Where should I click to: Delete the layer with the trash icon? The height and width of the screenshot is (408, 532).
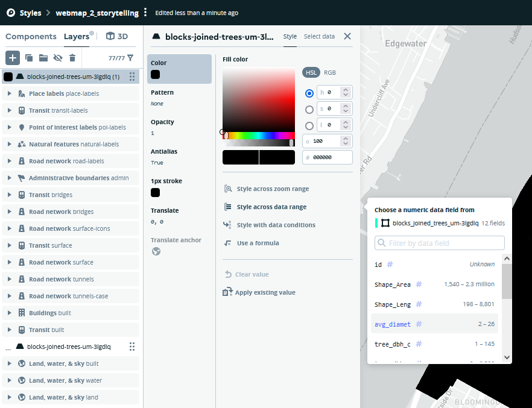(x=72, y=58)
